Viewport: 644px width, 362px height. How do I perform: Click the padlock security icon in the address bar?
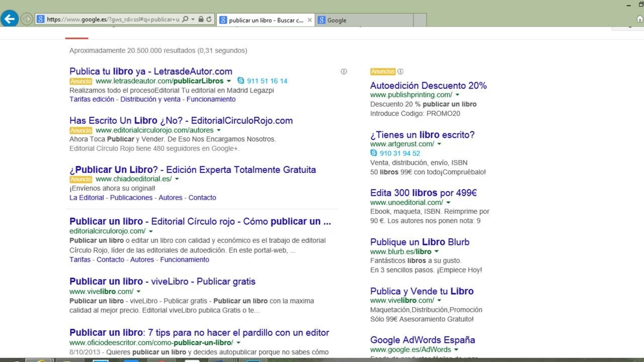tap(201, 19)
